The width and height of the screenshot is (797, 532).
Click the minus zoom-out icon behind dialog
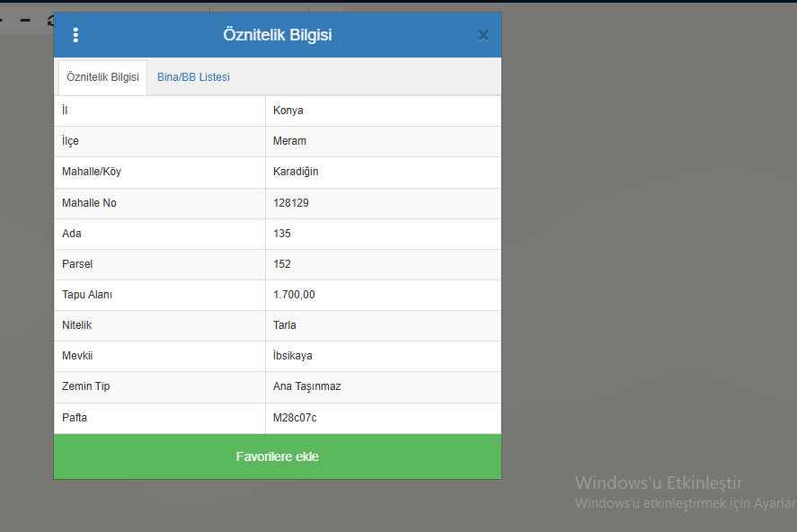[25, 20]
